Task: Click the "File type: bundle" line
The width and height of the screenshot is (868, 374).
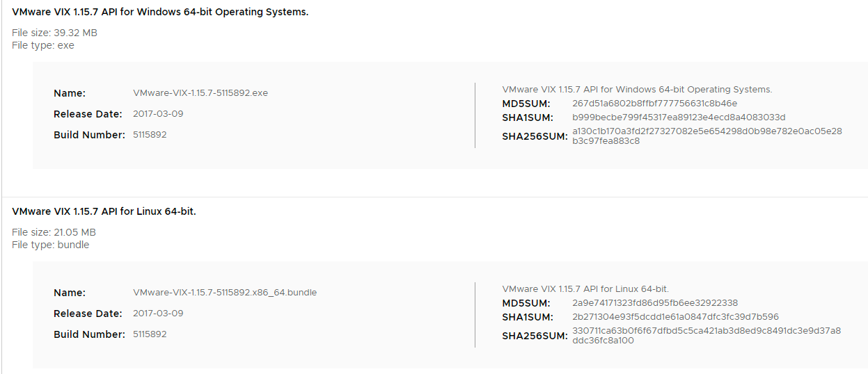Action: coord(50,245)
